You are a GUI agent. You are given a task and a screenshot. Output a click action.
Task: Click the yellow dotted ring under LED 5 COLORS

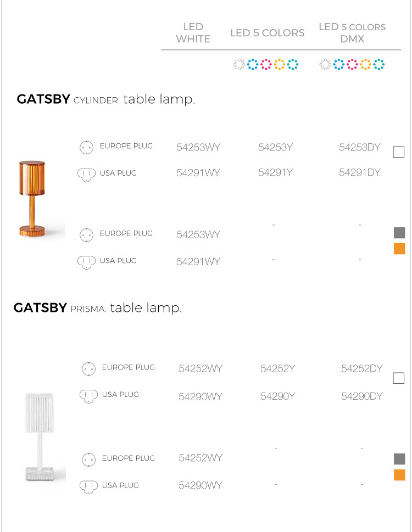pyautogui.click(x=280, y=65)
